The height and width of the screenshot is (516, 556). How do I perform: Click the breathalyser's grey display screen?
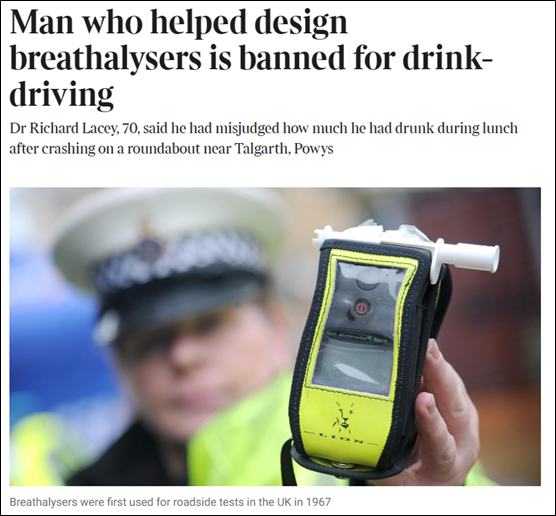[352, 369]
